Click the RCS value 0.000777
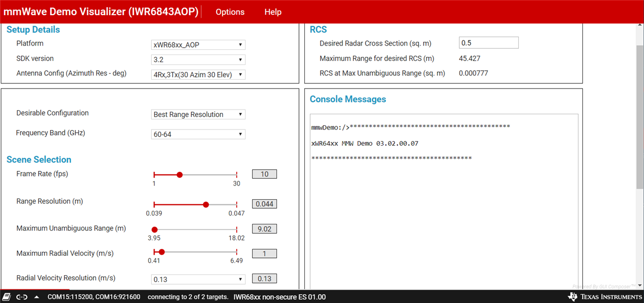This screenshot has width=644, height=303. click(473, 73)
